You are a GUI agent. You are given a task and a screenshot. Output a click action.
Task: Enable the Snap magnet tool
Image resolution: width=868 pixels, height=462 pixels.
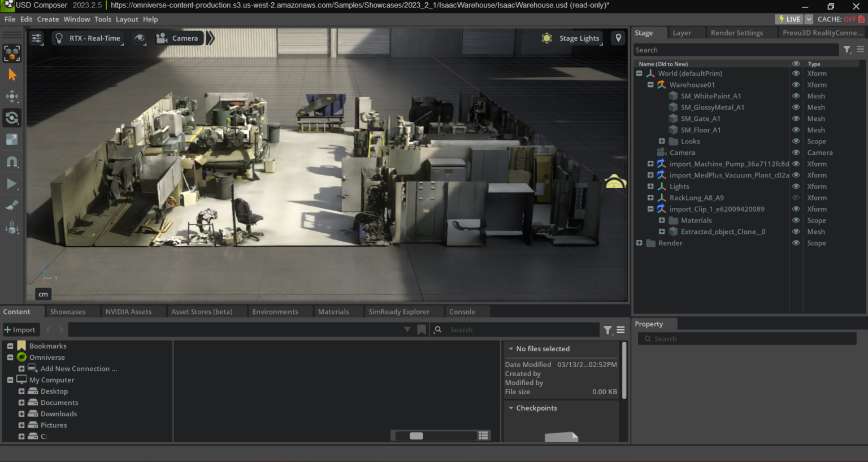point(12,162)
